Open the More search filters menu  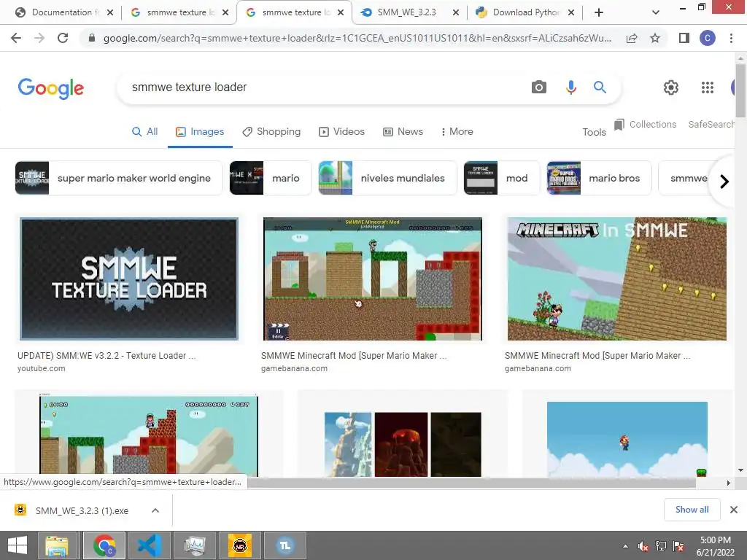(457, 131)
